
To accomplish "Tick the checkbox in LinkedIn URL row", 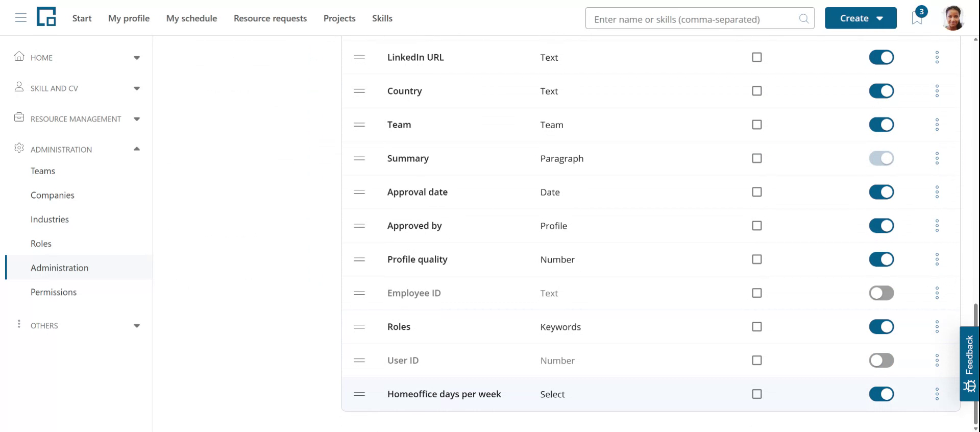I will (x=757, y=57).
